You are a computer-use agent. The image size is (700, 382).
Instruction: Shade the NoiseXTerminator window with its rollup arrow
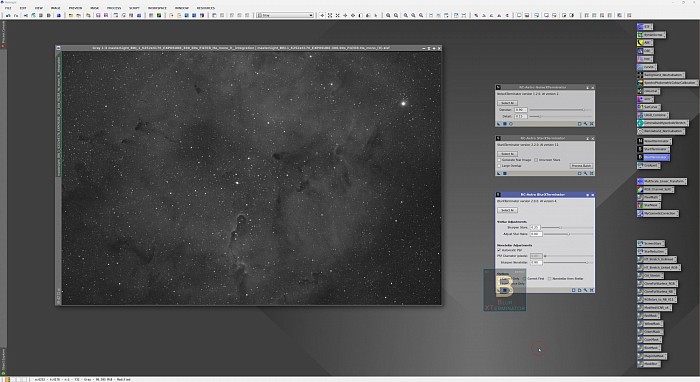588,87
